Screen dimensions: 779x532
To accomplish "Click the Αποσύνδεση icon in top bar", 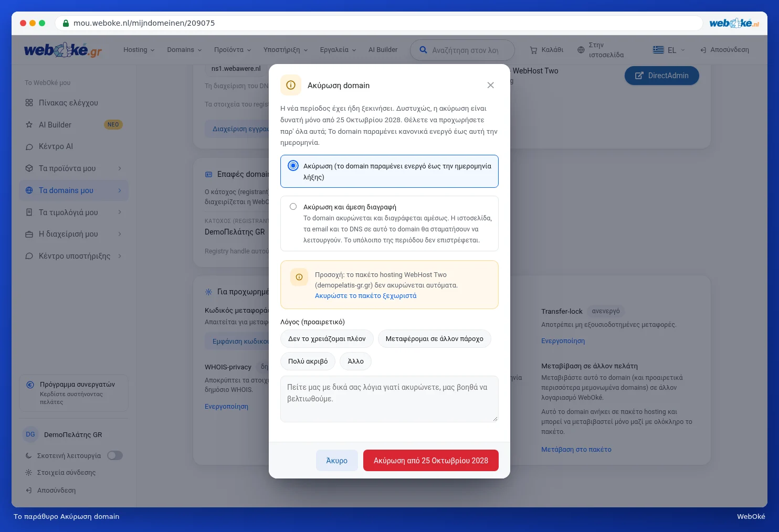I will (x=703, y=50).
